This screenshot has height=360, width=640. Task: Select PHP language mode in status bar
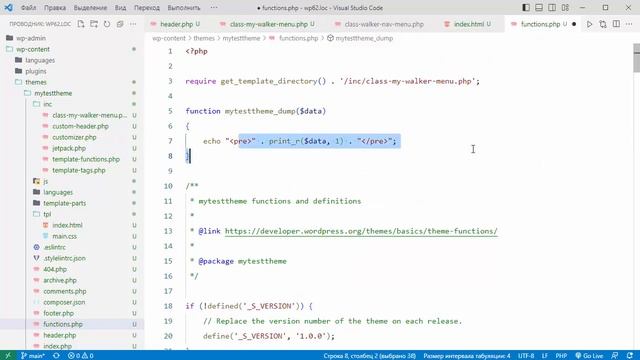(561, 356)
